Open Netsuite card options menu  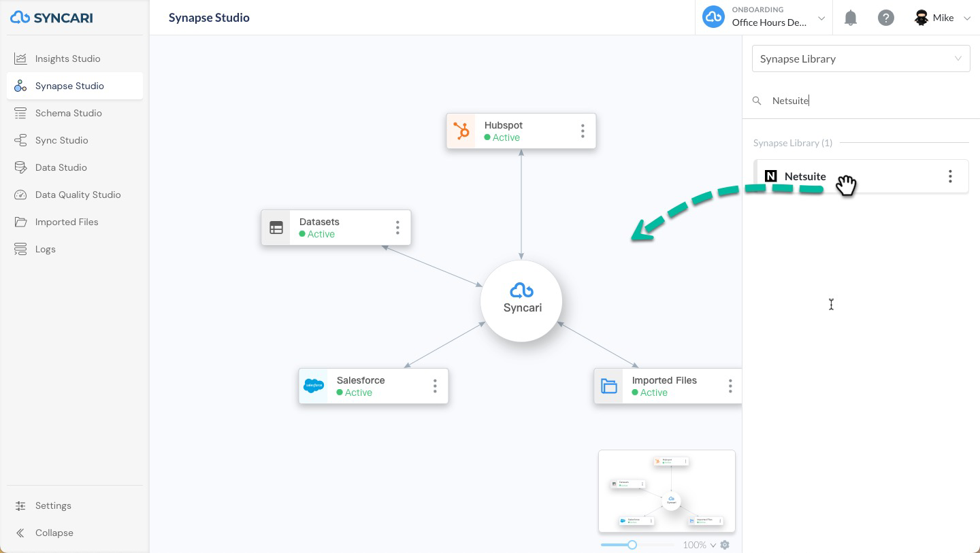click(x=950, y=176)
